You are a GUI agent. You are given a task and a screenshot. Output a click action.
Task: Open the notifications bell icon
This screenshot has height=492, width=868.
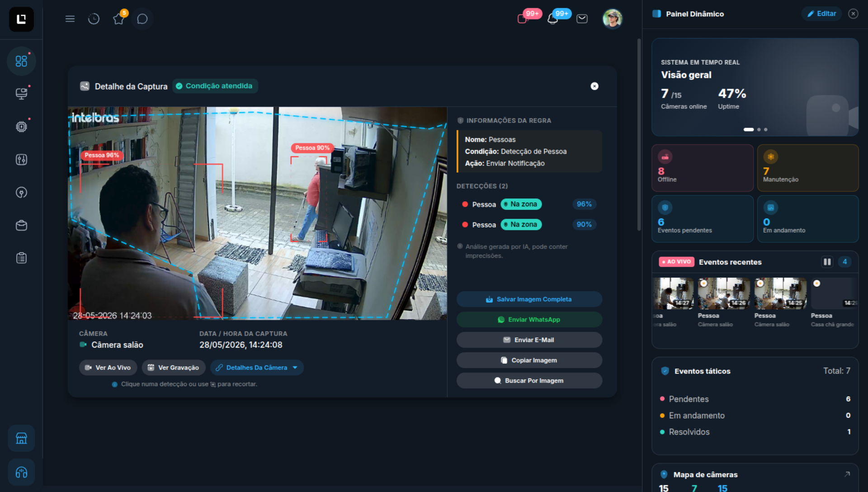[x=552, y=19]
